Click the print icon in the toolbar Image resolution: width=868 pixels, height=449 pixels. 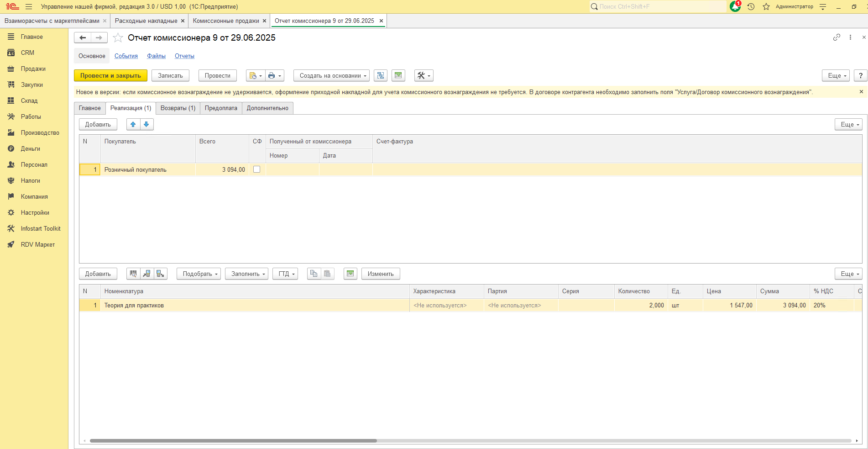coord(272,76)
